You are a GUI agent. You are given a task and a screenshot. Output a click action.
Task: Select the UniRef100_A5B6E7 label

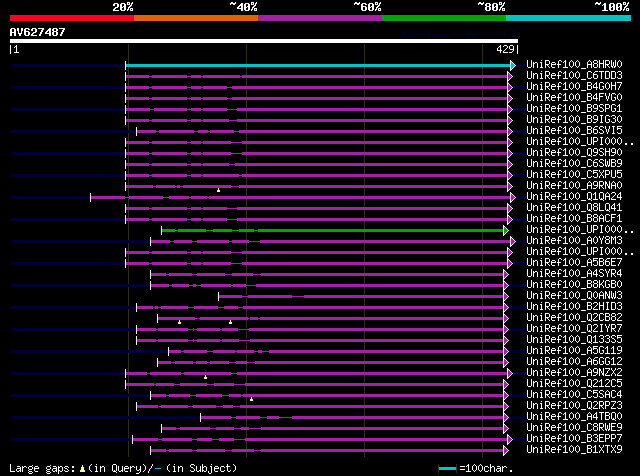point(574,263)
